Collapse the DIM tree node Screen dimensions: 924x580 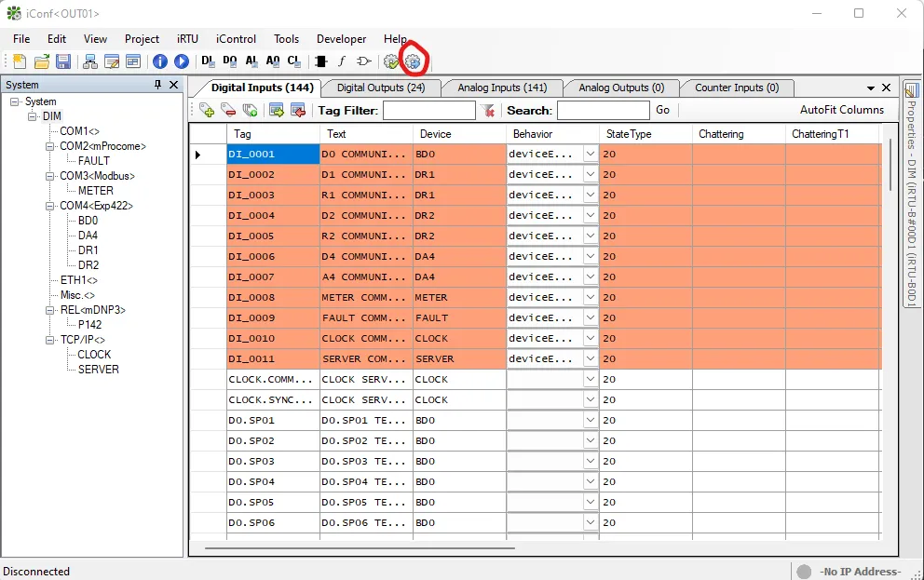(x=33, y=116)
